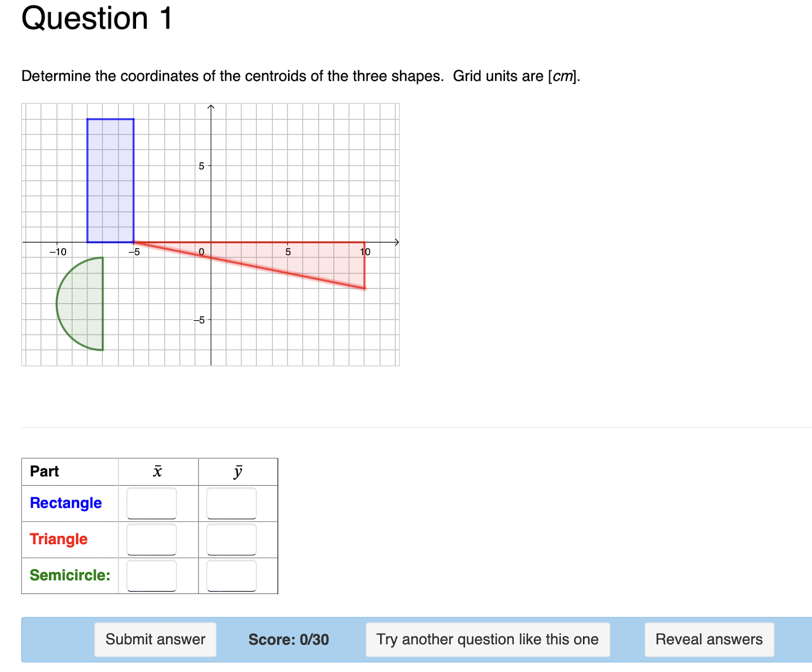Click the ȳ input field for Rectangle
The image size is (812, 672).
coord(231,503)
